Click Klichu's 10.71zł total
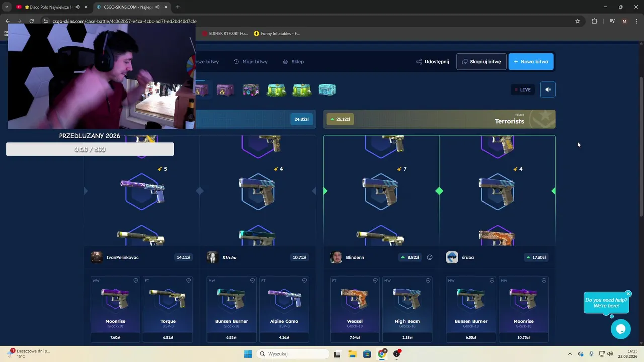This screenshot has width=644, height=362. [299, 257]
